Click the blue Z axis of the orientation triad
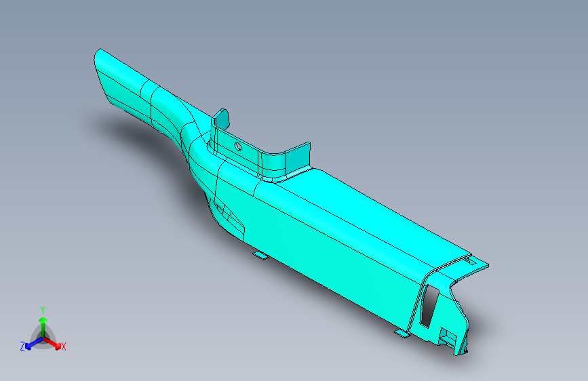Viewport: 588px width, 381px height. (x=34, y=344)
